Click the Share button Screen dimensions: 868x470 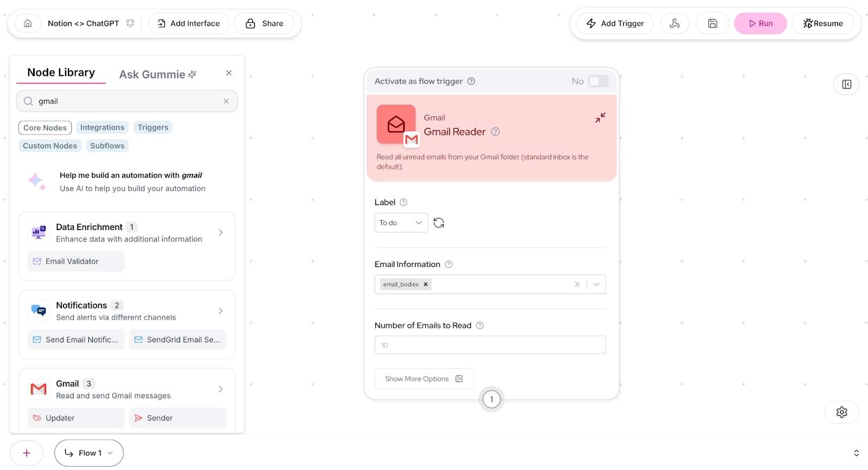click(x=265, y=23)
